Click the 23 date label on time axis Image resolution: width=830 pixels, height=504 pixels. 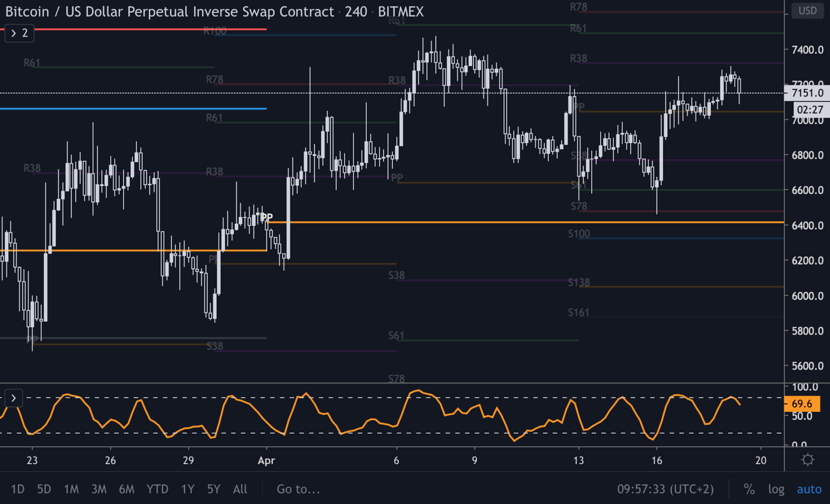[32, 461]
